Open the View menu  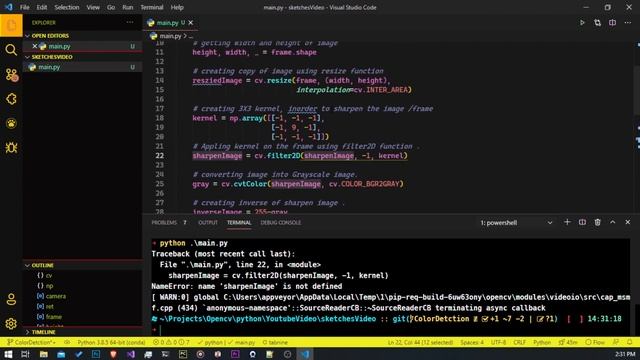tap(93, 7)
